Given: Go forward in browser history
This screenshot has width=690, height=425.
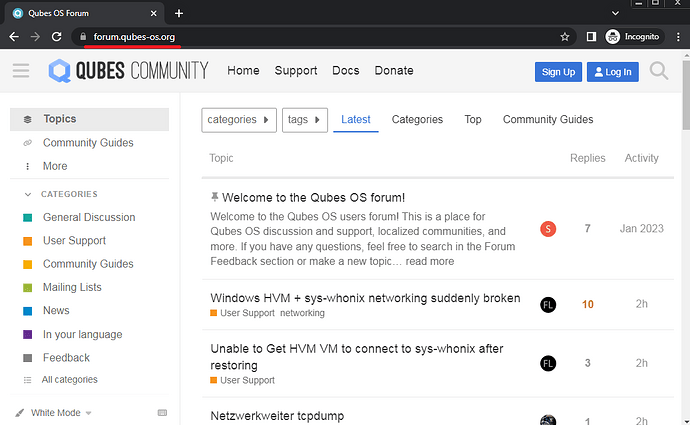Looking at the screenshot, I should pos(35,37).
